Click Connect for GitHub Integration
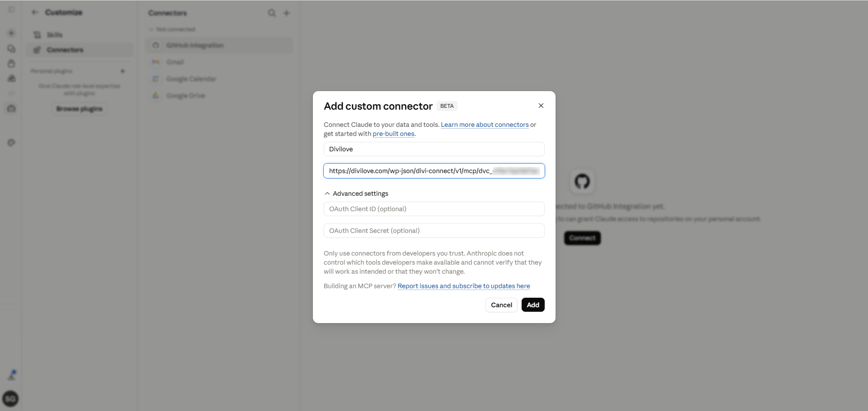The height and width of the screenshot is (411, 868). tap(582, 238)
